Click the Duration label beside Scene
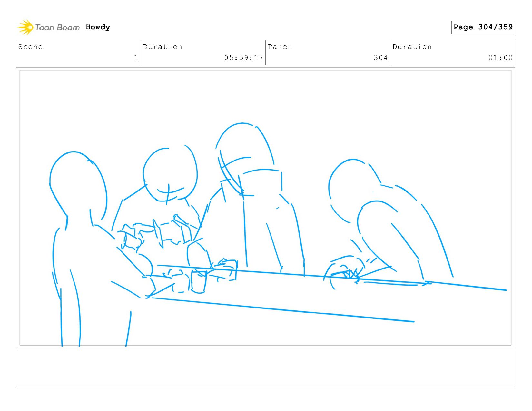 coord(163,47)
